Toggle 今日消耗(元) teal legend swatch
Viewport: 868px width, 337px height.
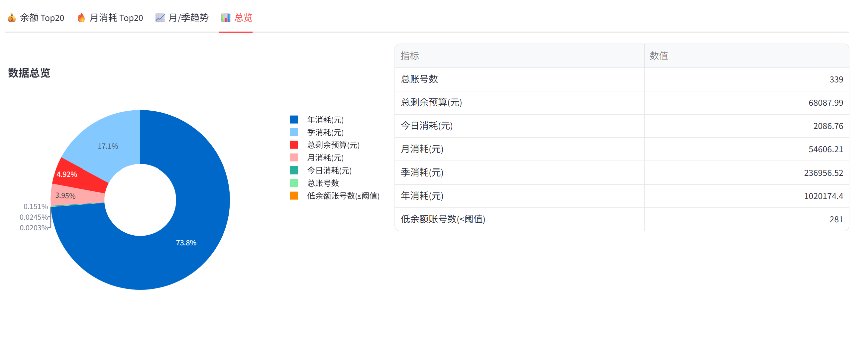point(294,170)
